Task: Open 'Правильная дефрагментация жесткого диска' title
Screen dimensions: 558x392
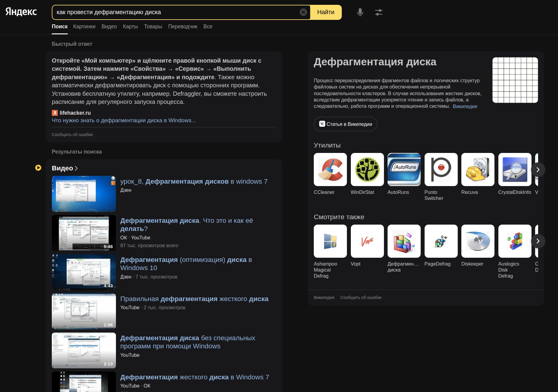Action: click(194, 299)
